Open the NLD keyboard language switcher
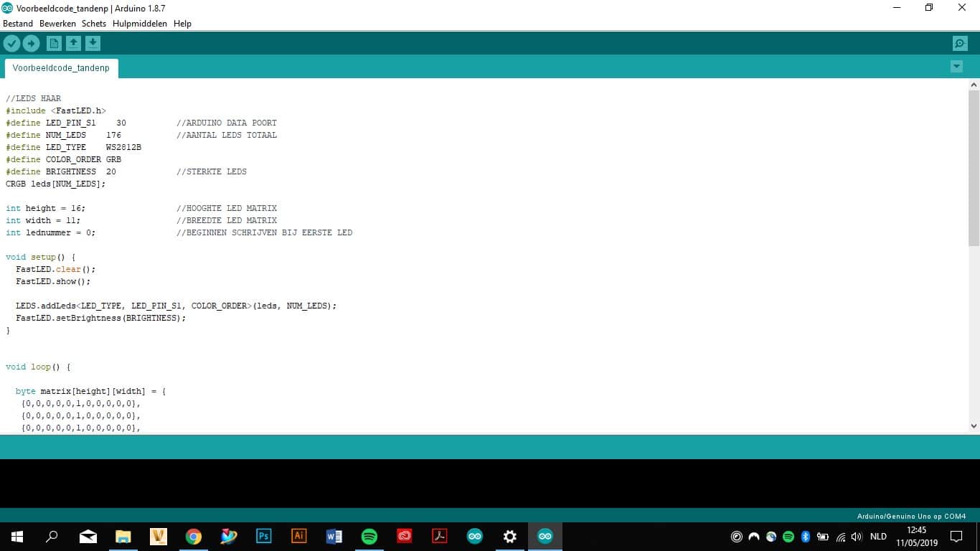Screen dimensions: 980x551 tap(877, 536)
